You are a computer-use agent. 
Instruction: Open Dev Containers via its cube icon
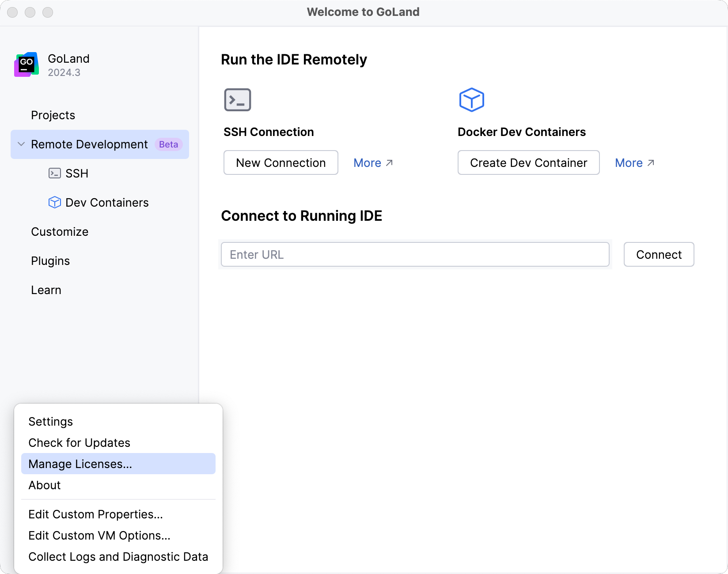pyautogui.click(x=54, y=202)
